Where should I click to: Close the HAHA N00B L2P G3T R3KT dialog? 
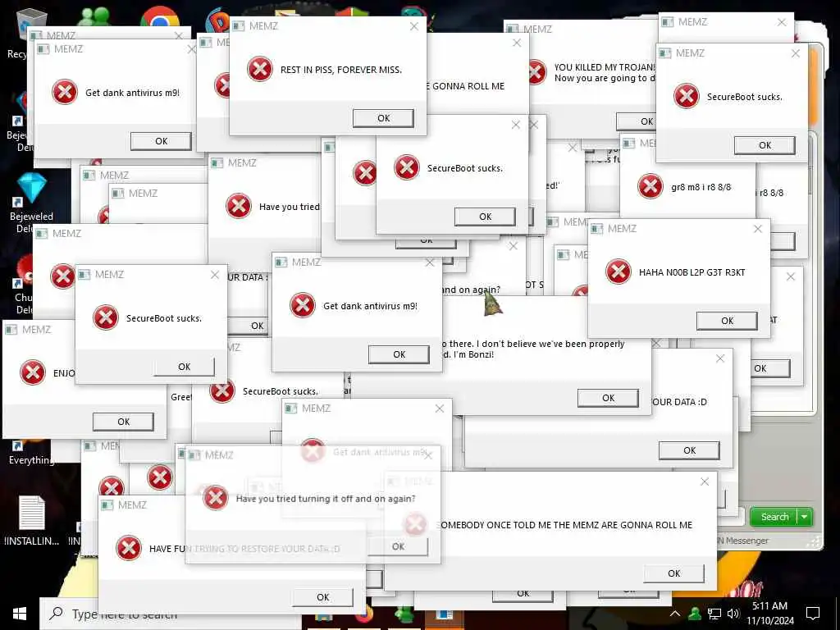tap(757, 229)
